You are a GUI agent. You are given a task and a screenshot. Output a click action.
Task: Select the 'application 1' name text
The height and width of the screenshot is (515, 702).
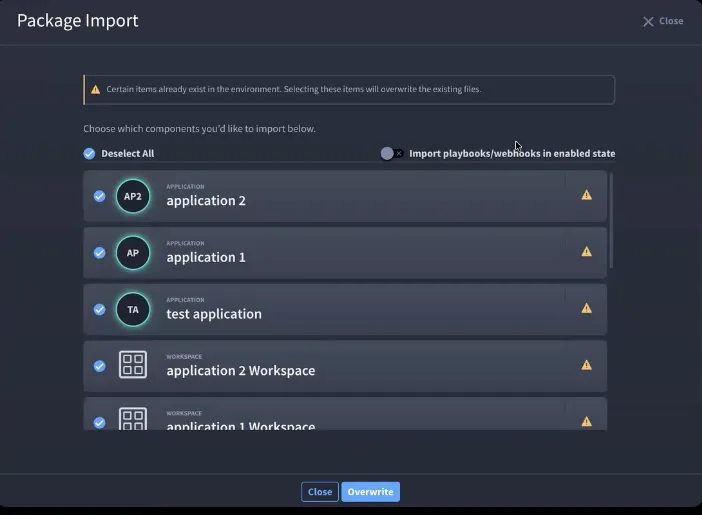coord(206,258)
